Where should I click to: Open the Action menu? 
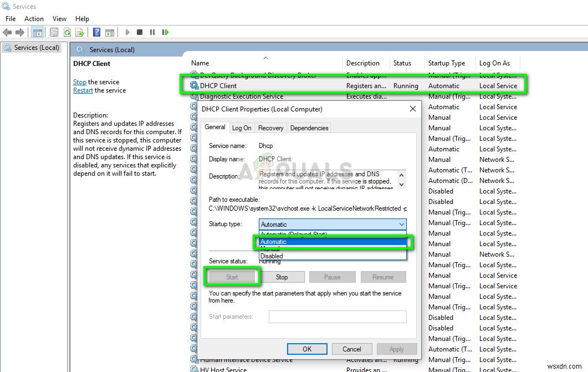34,18
